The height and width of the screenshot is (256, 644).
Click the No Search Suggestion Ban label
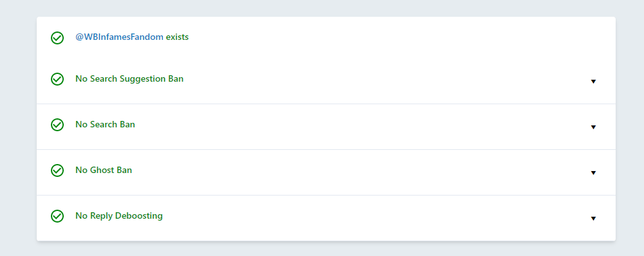[x=129, y=78]
